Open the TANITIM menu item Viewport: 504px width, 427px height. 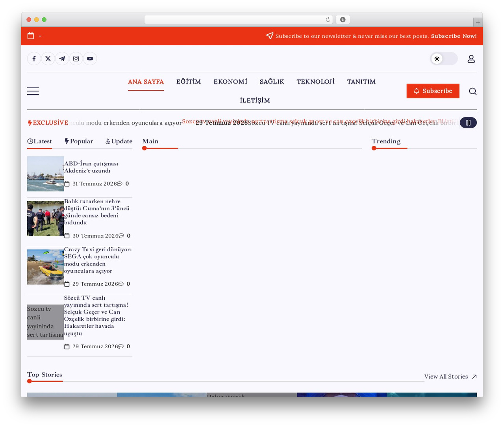361,82
